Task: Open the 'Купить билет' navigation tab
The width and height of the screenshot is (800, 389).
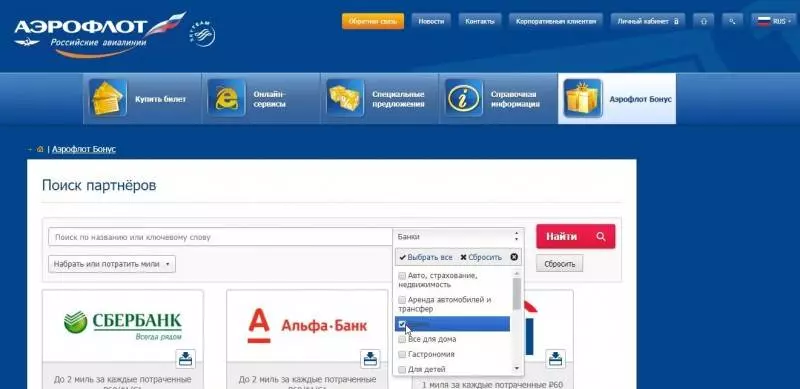Action: 142,99
